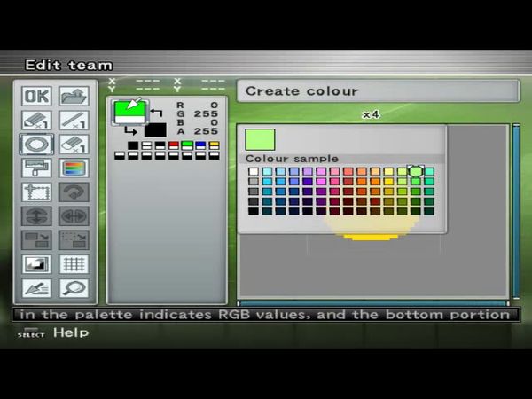The image size is (532, 399).
Task: Choose the black colour in bottom-left of sample grid
Action: click(254, 211)
